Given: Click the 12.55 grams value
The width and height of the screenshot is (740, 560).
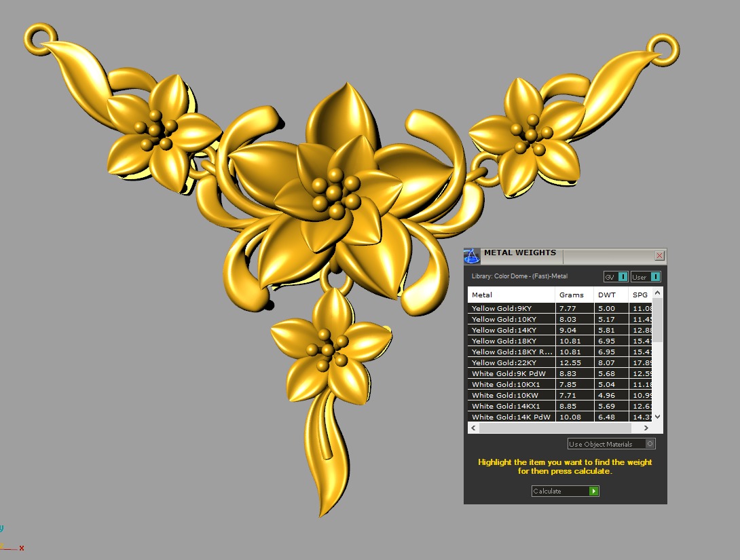Looking at the screenshot, I should pos(570,362).
